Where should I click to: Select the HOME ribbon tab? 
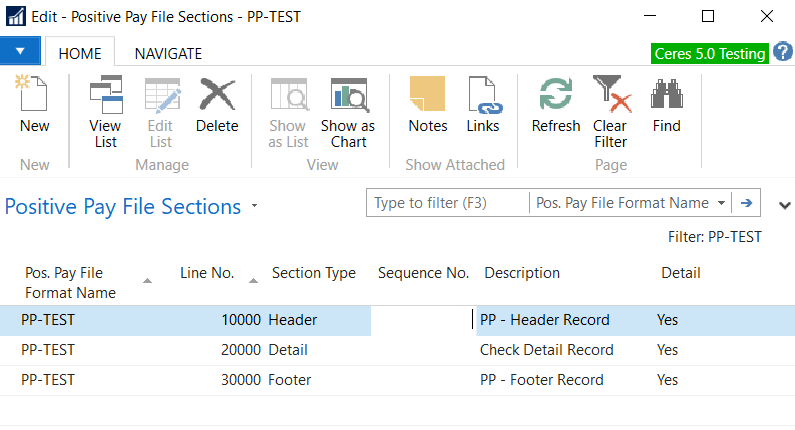pyautogui.click(x=80, y=53)
